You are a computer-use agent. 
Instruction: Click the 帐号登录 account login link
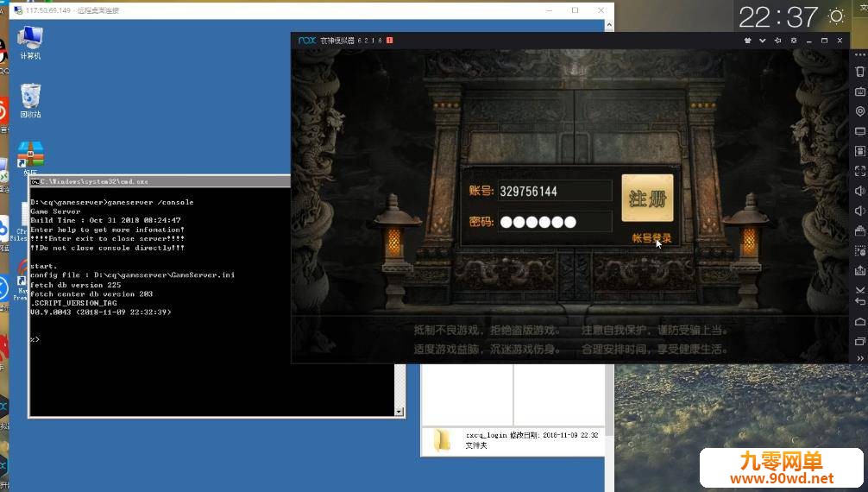[651, 238]
